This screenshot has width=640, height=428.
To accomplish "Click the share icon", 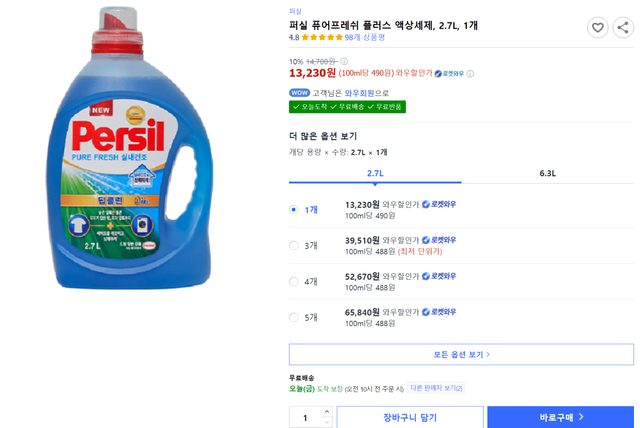I will click(622, 28).
